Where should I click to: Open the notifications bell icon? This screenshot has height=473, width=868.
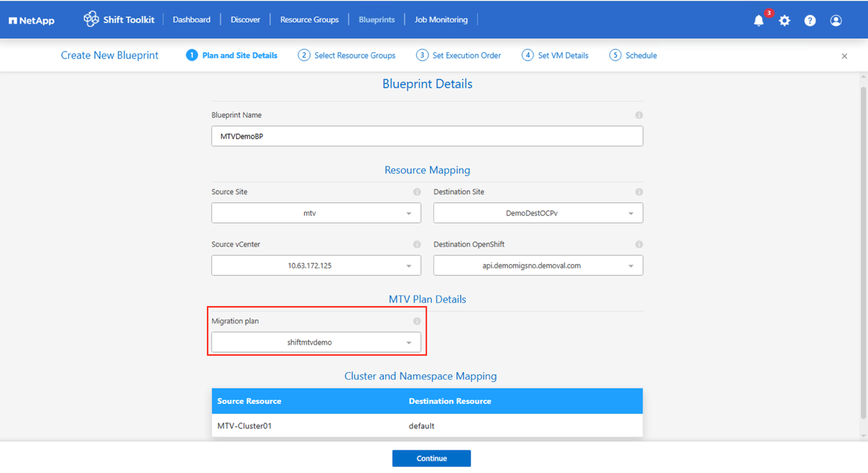[x=758, y=21]
